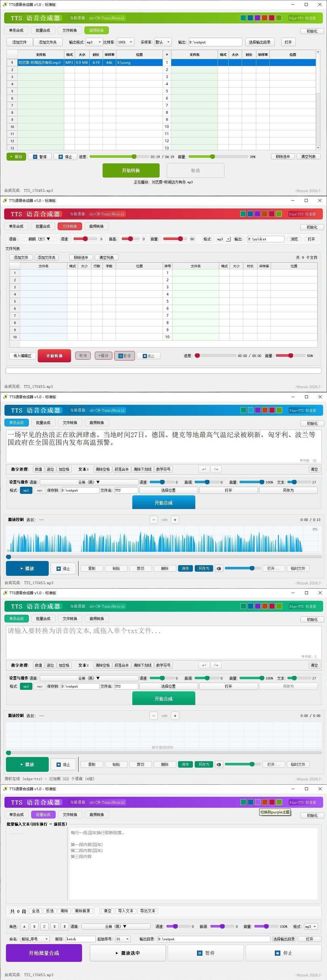Adjust playback progress slider in lime window
327x980 pixels.
(119, 157)
